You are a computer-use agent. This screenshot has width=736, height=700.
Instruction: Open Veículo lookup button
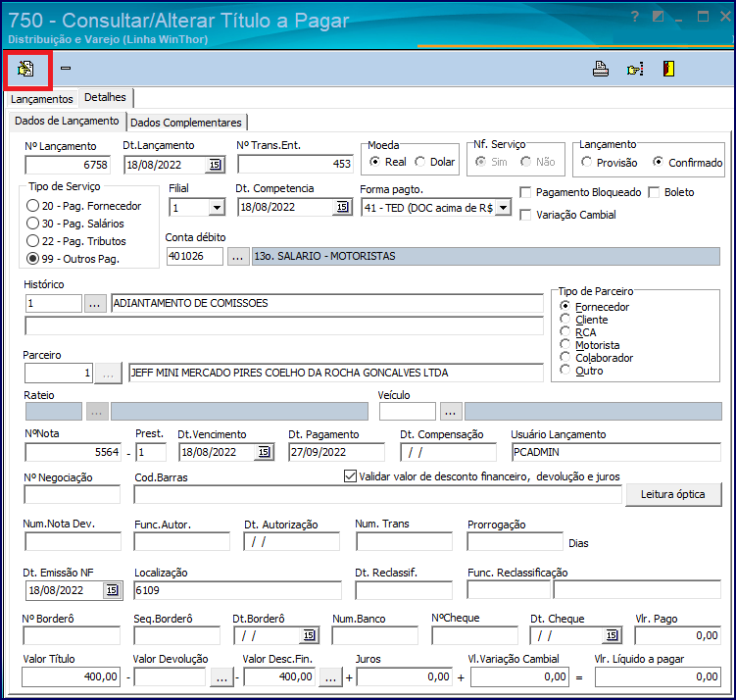click(451, 412)
